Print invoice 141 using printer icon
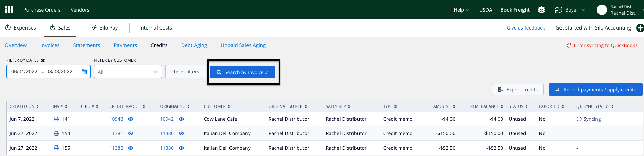644x156 pixels. pos(56,119)
